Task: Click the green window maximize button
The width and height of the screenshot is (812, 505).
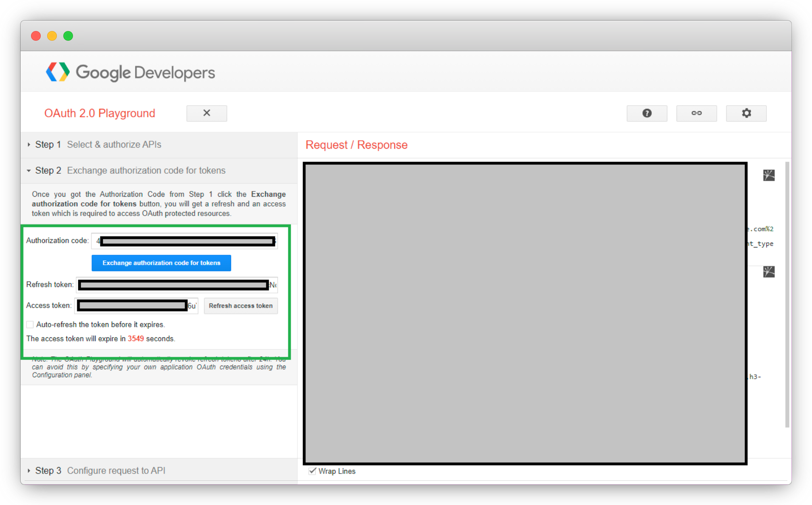Action: (x=68, y=36)
